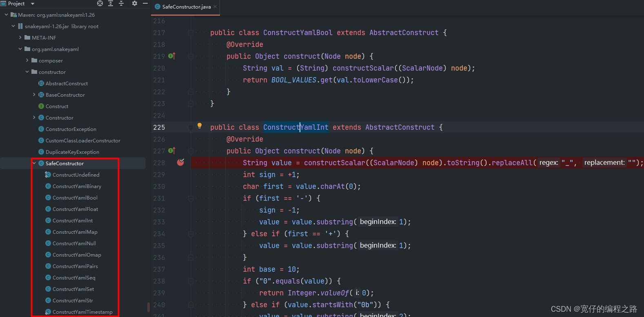This screenshot has height=317, width=644.
Task: Click the @Override annotation on line 218
Action: tap(245, 44)
